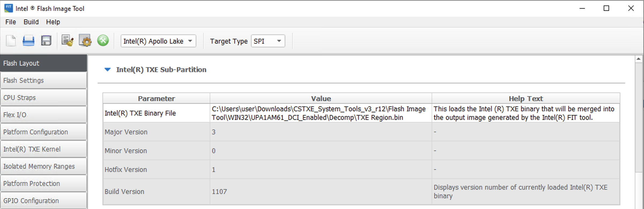This screenshot has width=644, height=209.
Task: Close the Flash Image Tool window
Action: [631, 8]
